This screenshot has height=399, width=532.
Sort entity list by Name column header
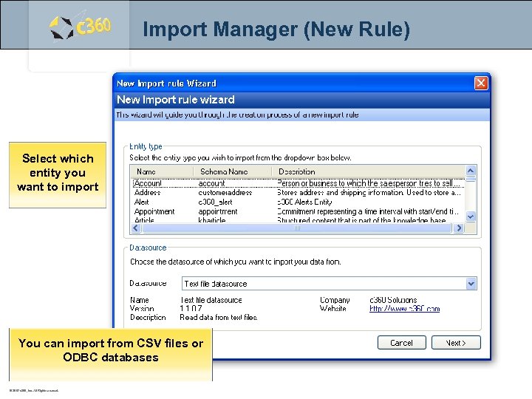[162, 171]
